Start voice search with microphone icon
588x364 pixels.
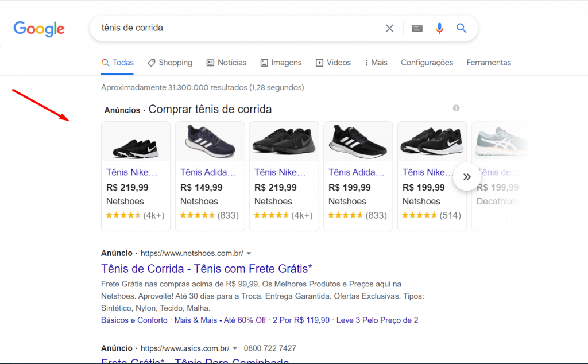click(x=439, y=28)
